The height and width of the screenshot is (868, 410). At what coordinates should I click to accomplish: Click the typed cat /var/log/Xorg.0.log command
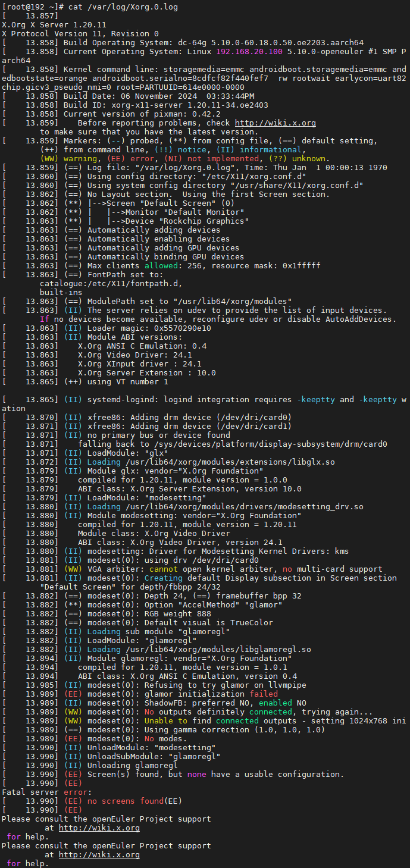point(118,7)
